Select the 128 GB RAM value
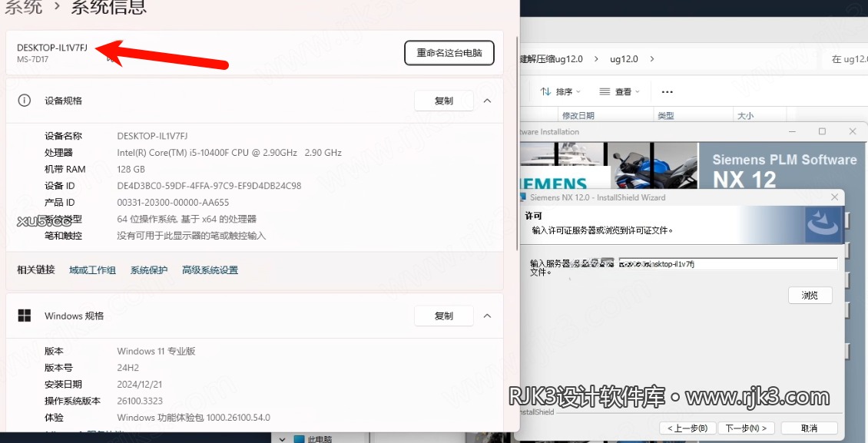The image size is (868, 443). tap(131, 169)
